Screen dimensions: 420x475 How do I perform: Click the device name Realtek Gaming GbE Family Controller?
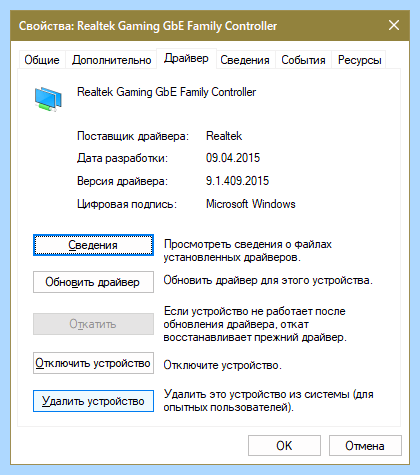166,92
